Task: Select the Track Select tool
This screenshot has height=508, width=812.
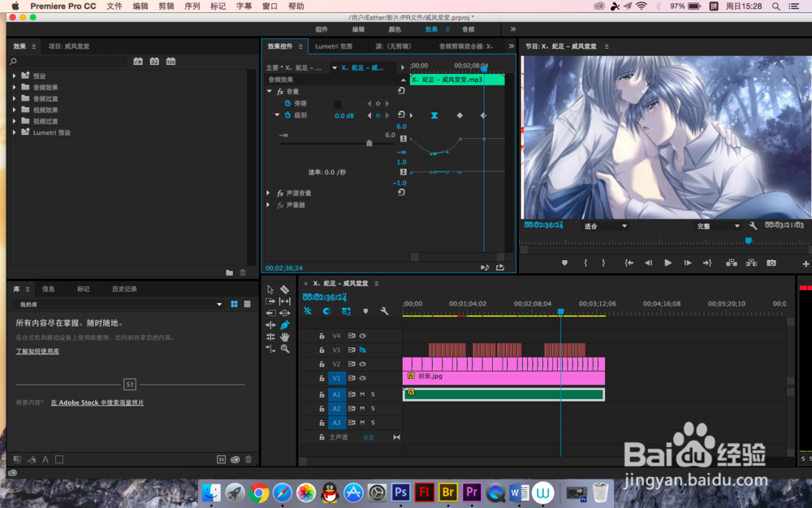Action: coord(270,302)
